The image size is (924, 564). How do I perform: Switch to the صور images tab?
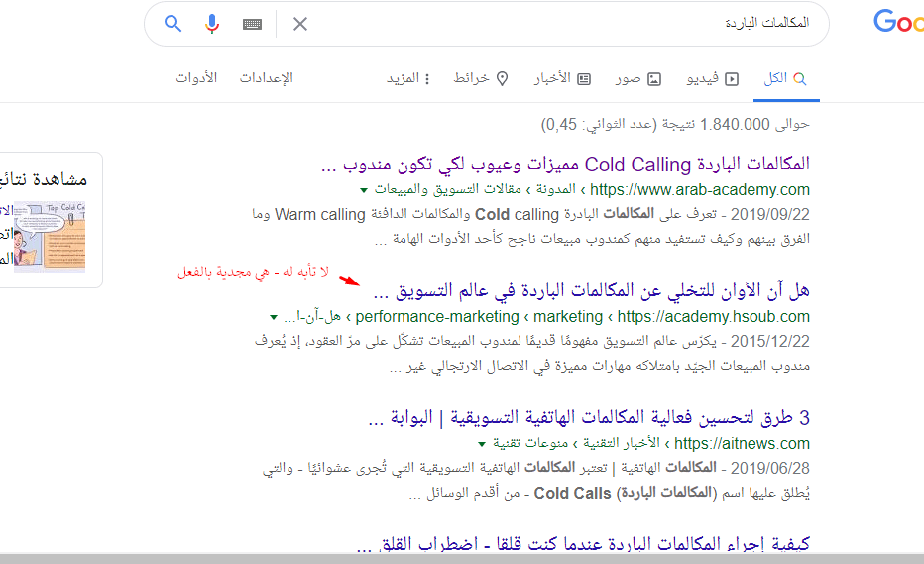click(x=638, y=78)
